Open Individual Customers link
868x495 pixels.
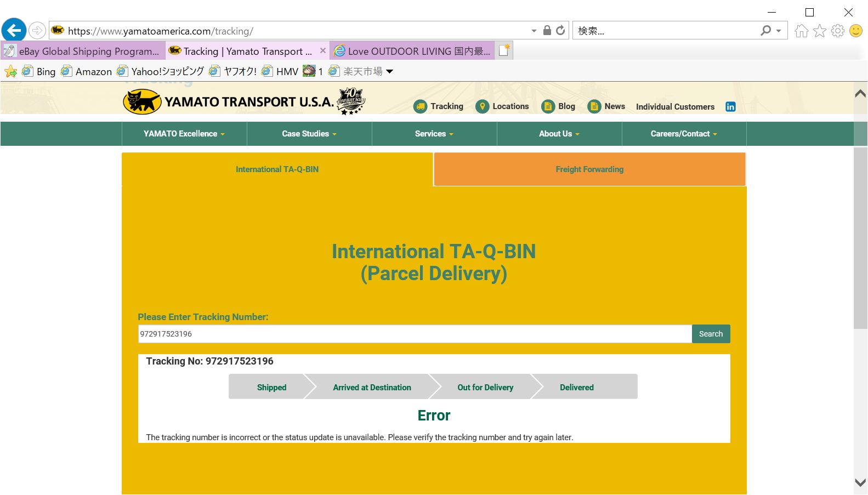click(x=675, y=107)
